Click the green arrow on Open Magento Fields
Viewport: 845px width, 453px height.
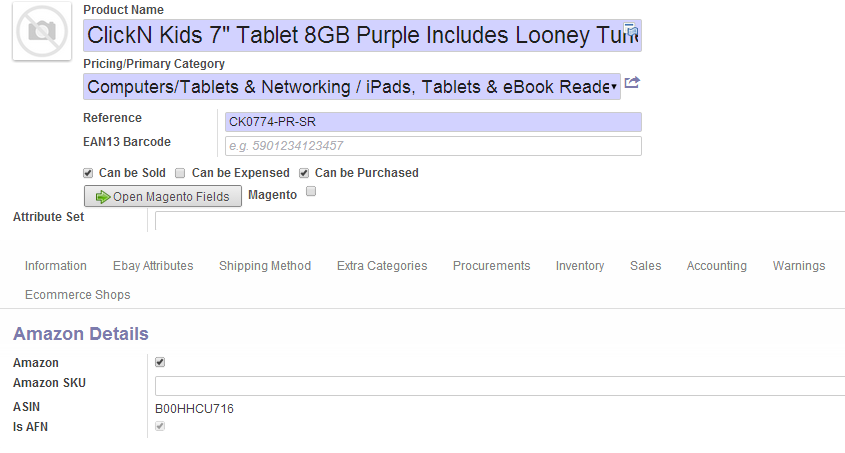pyautogui.click(x=102, y=197)
